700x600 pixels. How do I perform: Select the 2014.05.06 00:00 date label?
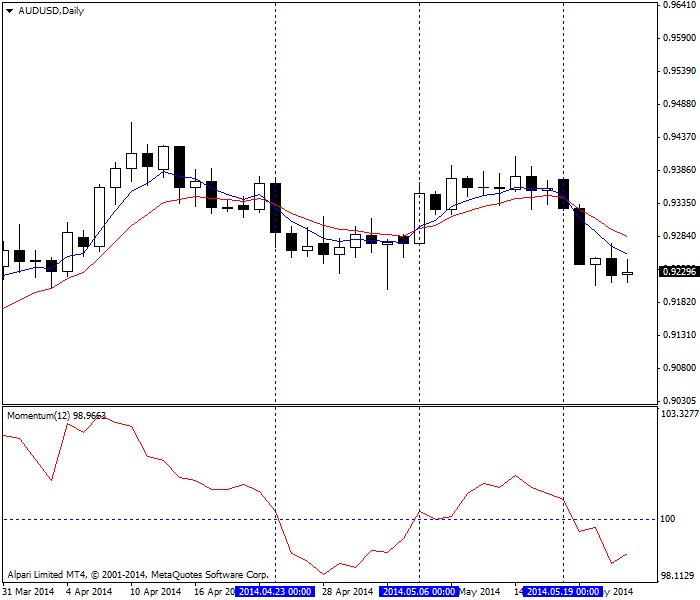pos(419,591)
